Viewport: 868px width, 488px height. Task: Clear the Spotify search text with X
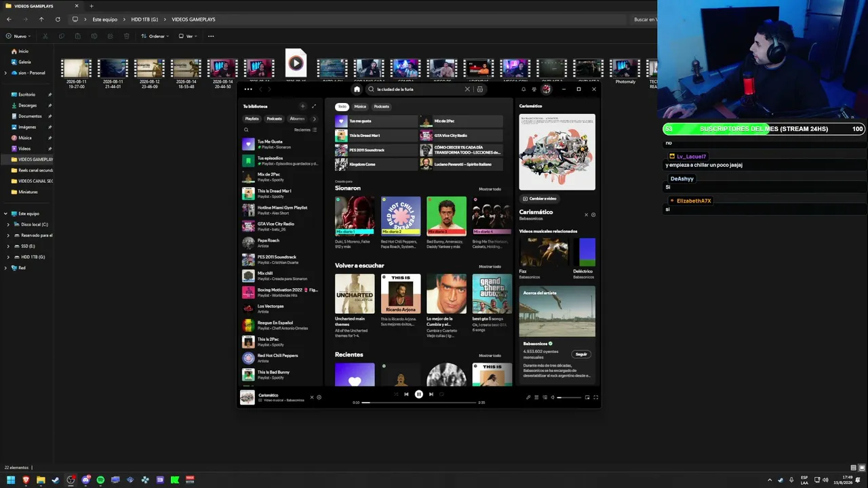coord(467,89)
